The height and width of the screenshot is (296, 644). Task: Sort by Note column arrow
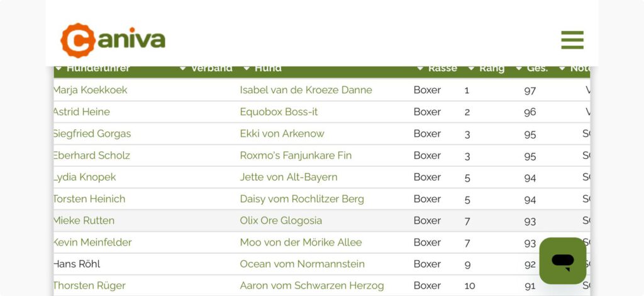(x=562, y=69)
